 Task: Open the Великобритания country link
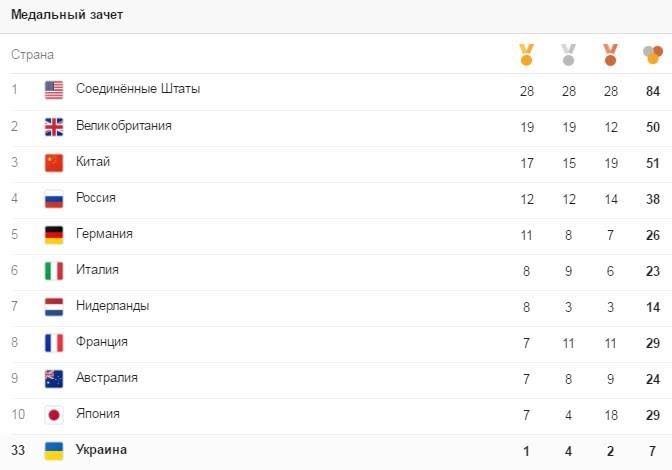[124, 125]
